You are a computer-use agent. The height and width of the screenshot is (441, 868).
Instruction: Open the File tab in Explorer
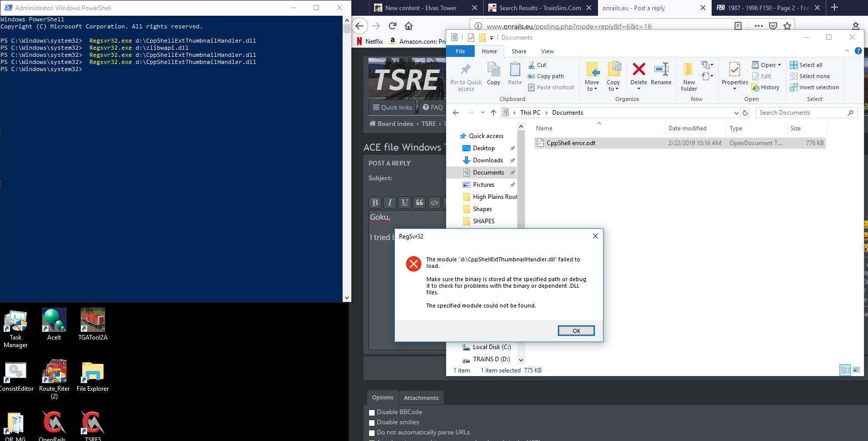[x=460, y=51]
